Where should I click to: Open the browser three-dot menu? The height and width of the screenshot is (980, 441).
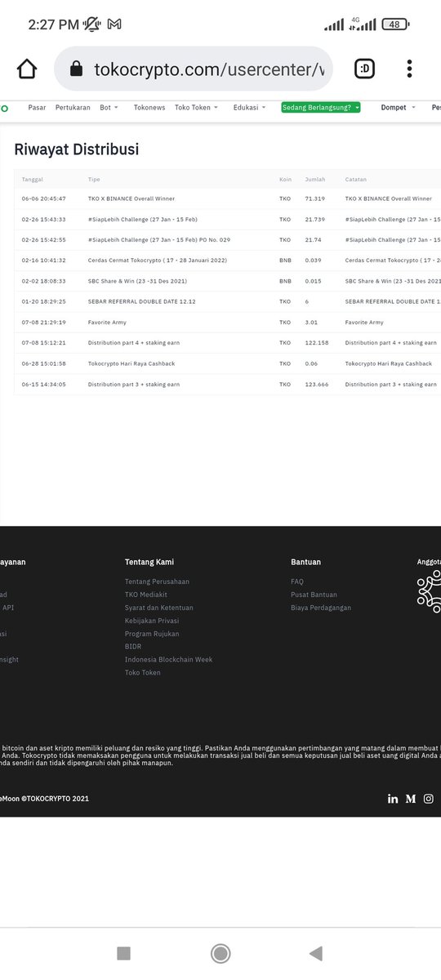click(409, 69)
